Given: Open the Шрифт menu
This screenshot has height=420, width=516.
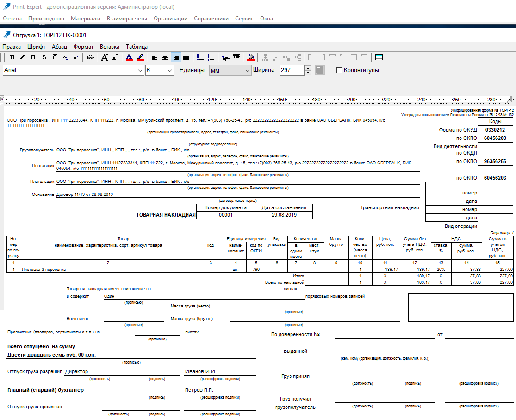Looking at the screenshot, I should (36, 47).
